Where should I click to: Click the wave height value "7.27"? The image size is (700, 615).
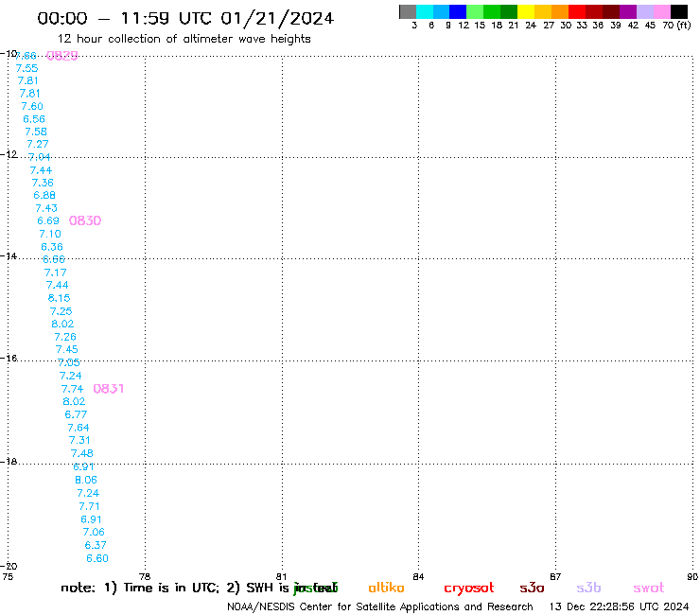click(x=38, y=144)
